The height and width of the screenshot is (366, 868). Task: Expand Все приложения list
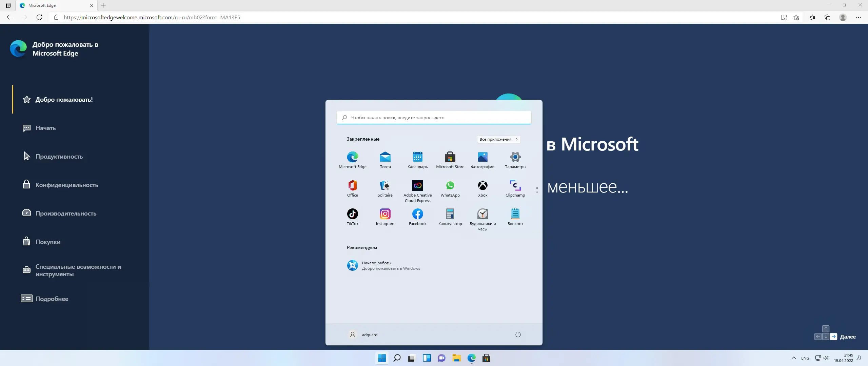click(498, 139)
